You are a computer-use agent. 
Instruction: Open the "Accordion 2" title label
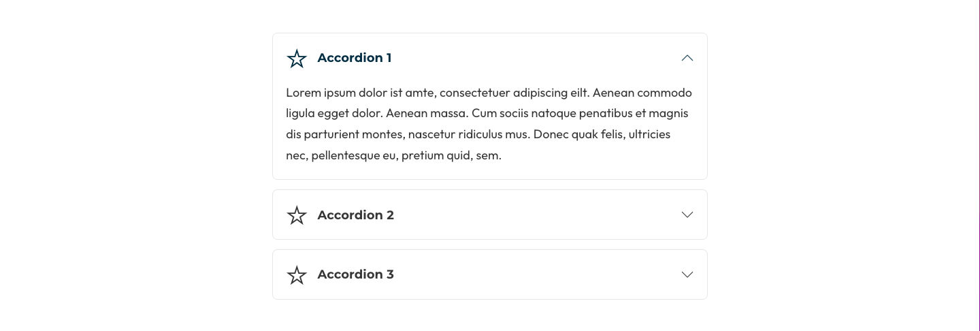click(x=355, y=215)
